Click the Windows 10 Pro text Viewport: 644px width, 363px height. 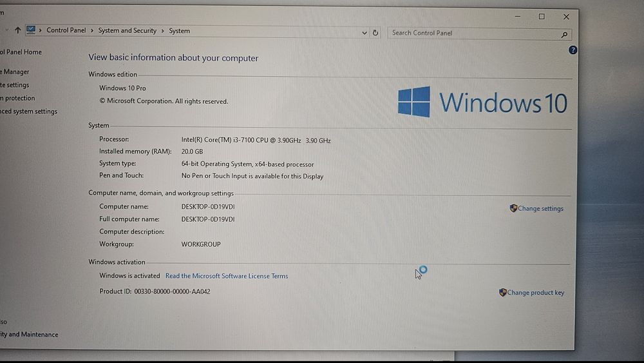[122, 88]
